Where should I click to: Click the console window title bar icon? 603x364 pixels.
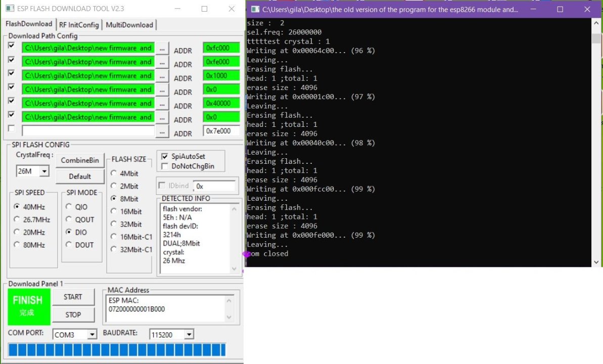[255, 9]
